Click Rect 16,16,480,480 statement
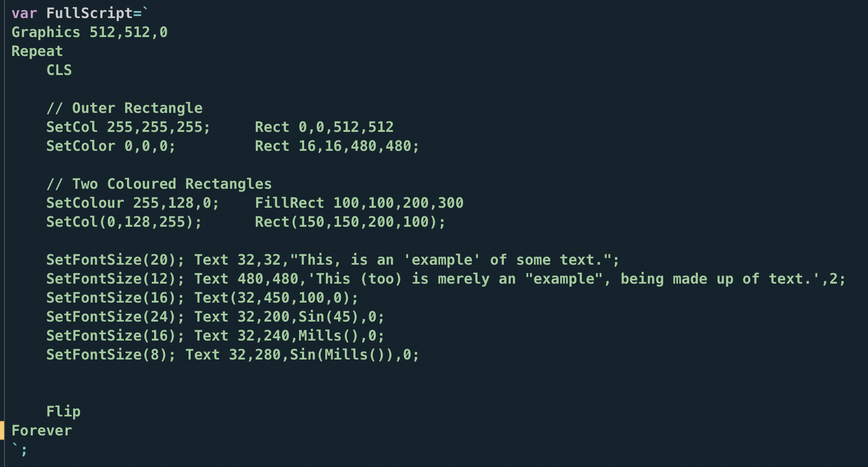868x467 pixels. [x=337, y=146]
